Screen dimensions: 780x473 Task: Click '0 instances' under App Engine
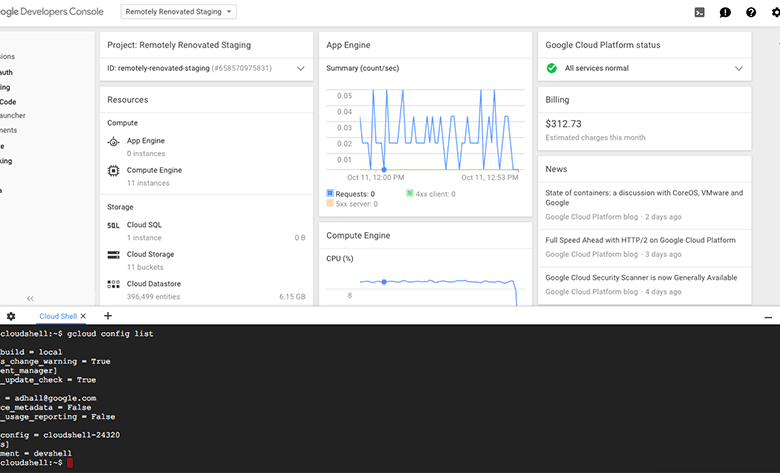[146, 154]
